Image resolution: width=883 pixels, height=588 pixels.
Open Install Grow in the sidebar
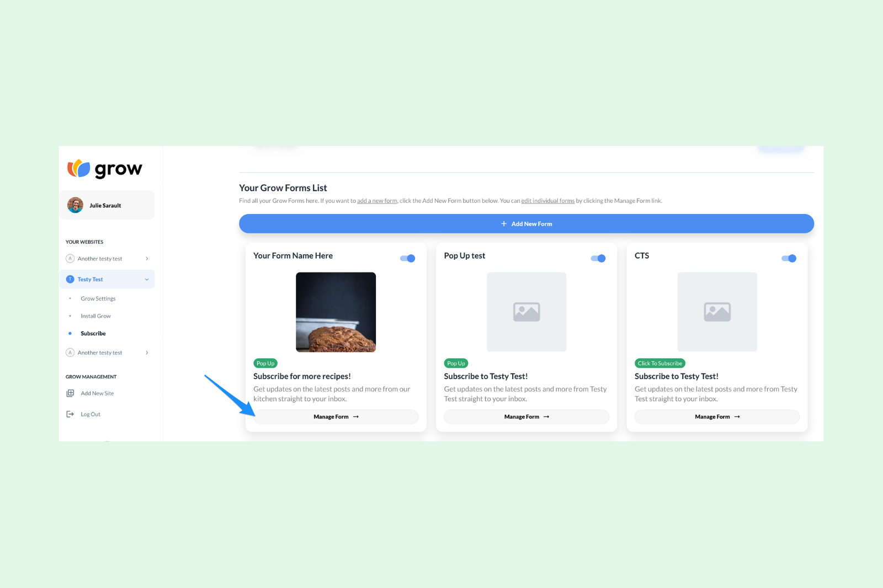[95, 316]
